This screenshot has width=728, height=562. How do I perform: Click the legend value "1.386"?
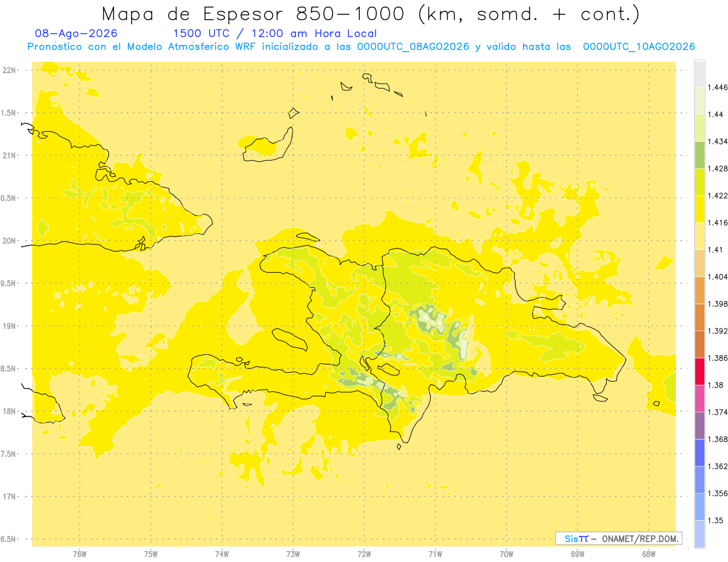(717, 358)
